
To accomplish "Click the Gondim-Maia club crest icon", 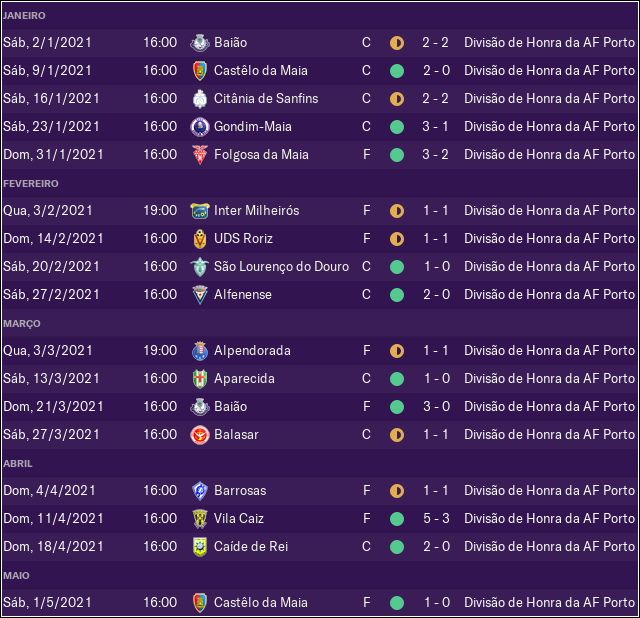I will [200, 127].
